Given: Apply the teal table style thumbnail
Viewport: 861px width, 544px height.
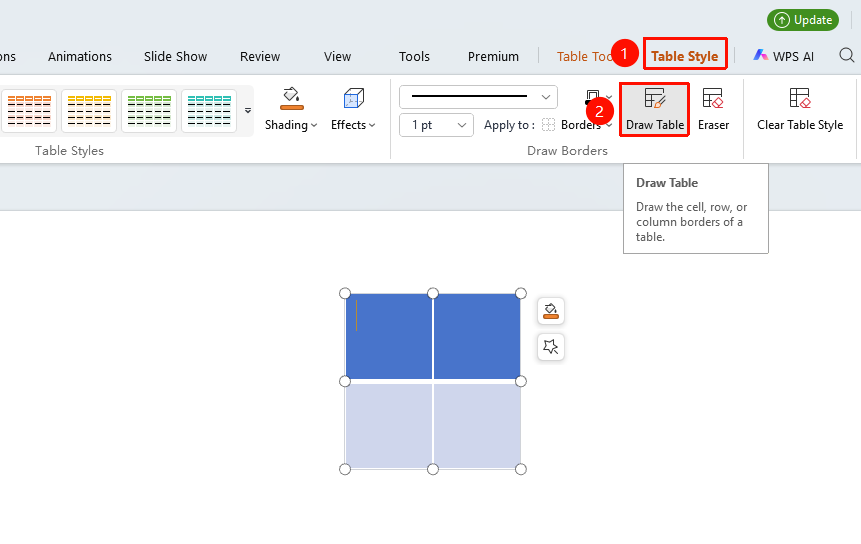Looking at the screenshot, I should (x=209, y=111).
